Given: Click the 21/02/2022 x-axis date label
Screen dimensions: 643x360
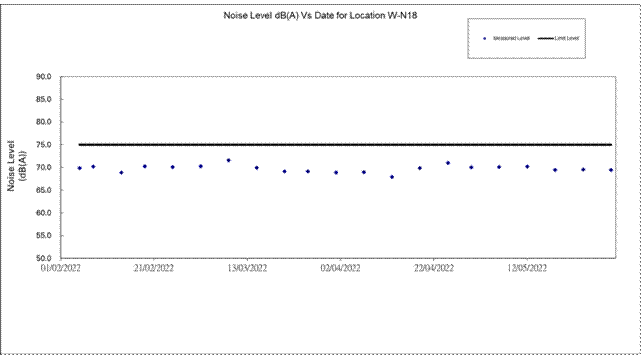Looking at the screenshot, I should [154, 268].
